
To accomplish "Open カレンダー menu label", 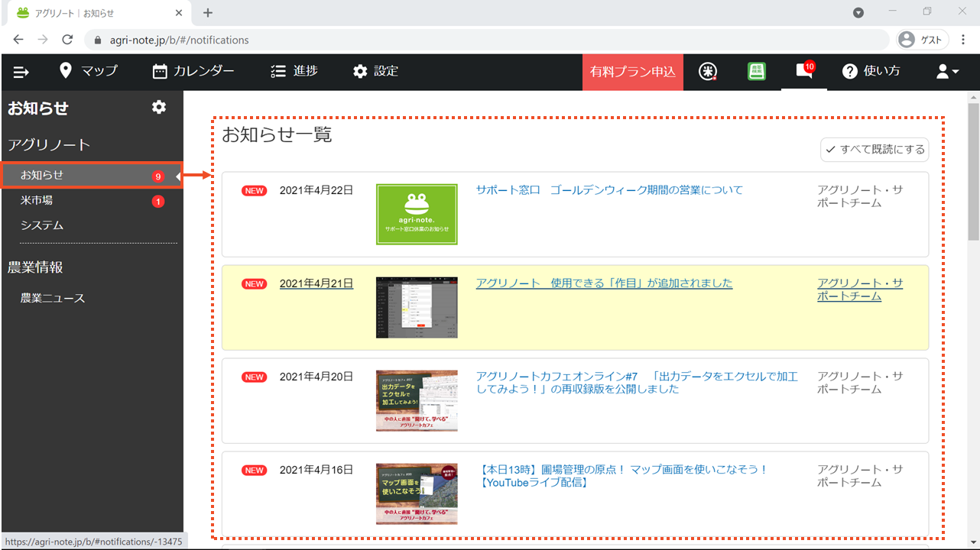I will click(x=204, y=71).
